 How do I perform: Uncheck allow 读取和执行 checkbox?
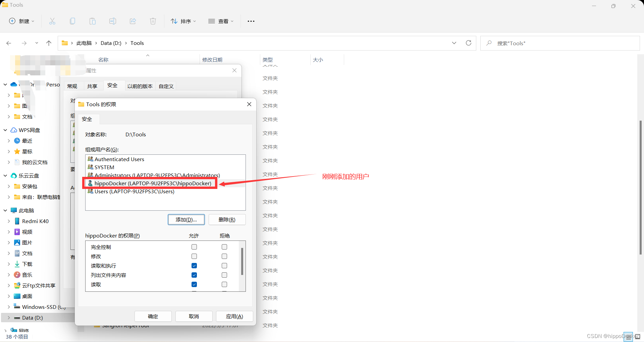tap(194, 266)
